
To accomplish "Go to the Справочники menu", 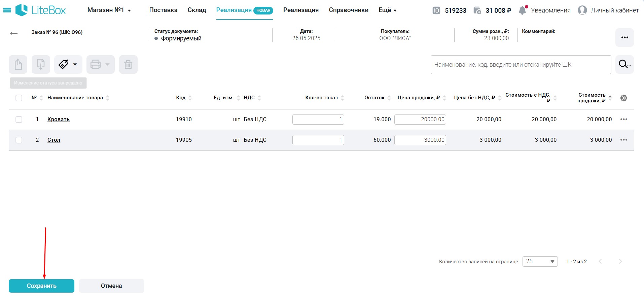I will (349, 10).
